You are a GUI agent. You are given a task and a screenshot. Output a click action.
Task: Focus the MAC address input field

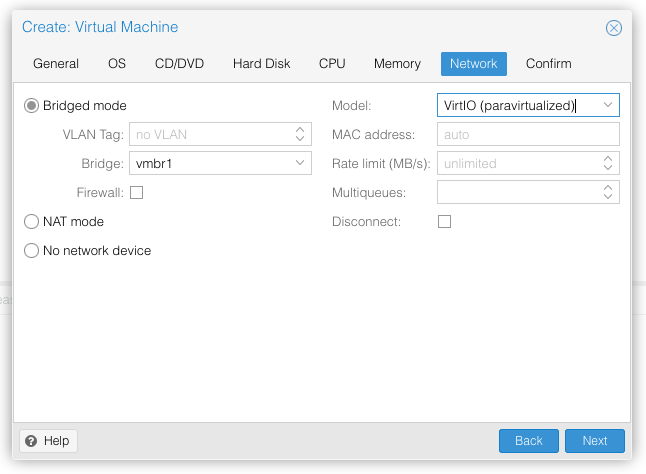pyautogui.click(x=527, y=134)
